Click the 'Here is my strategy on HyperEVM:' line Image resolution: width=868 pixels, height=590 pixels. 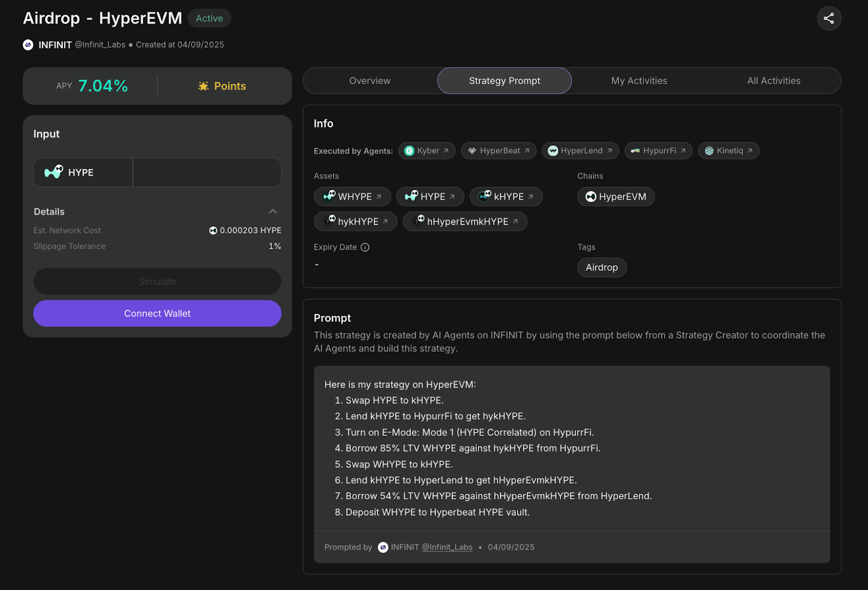coord(400,385)
